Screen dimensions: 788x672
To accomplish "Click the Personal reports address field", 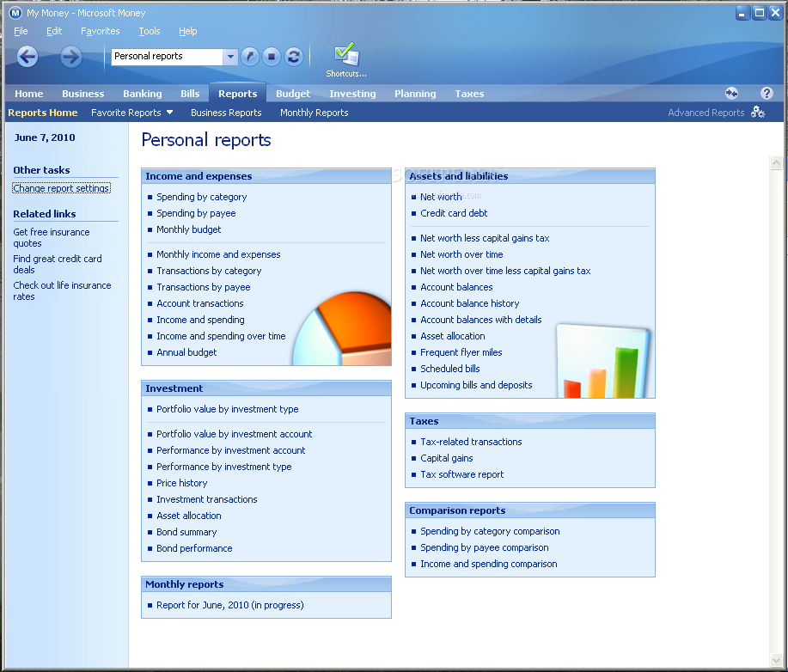I will point(167,57).
